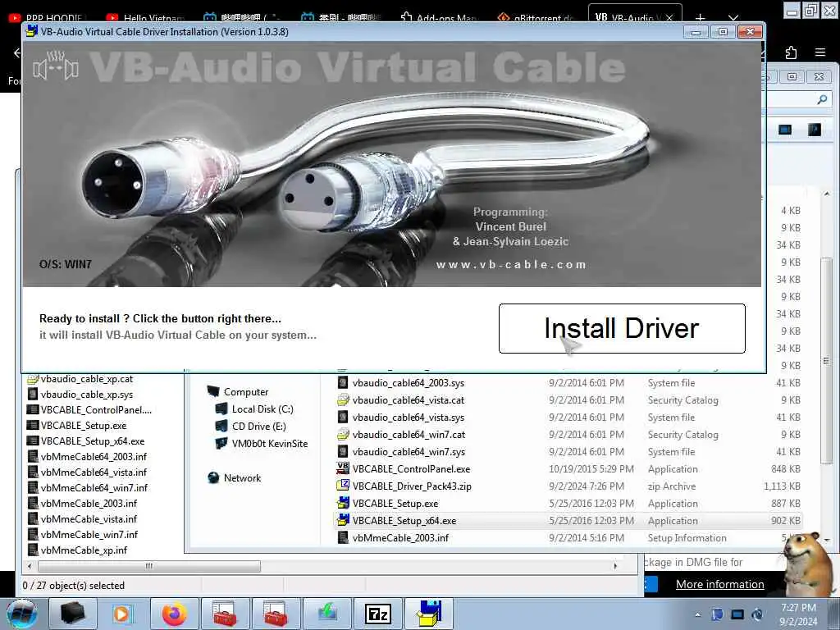Screen dimensions: 840x630
Task: Select VBCABLE_Setup.exe in the Explorer window
Action: pyautogui.click(x=395, y=503)
